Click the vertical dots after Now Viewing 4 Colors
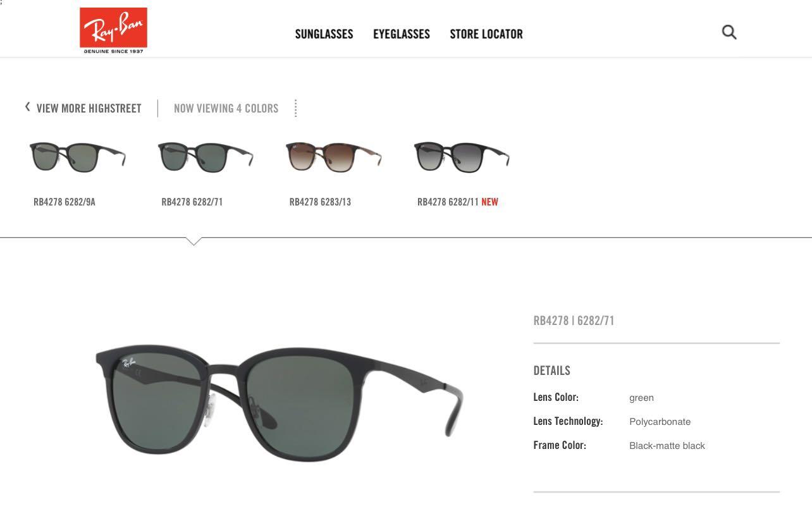The image size is (812, 509). pos(295,108)
